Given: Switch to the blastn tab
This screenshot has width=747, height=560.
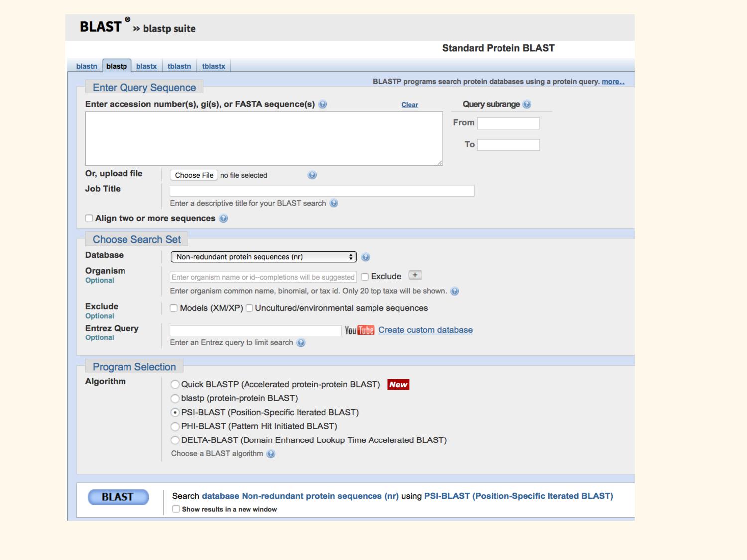Looking at the screenshot, I should tap(87, 66).
